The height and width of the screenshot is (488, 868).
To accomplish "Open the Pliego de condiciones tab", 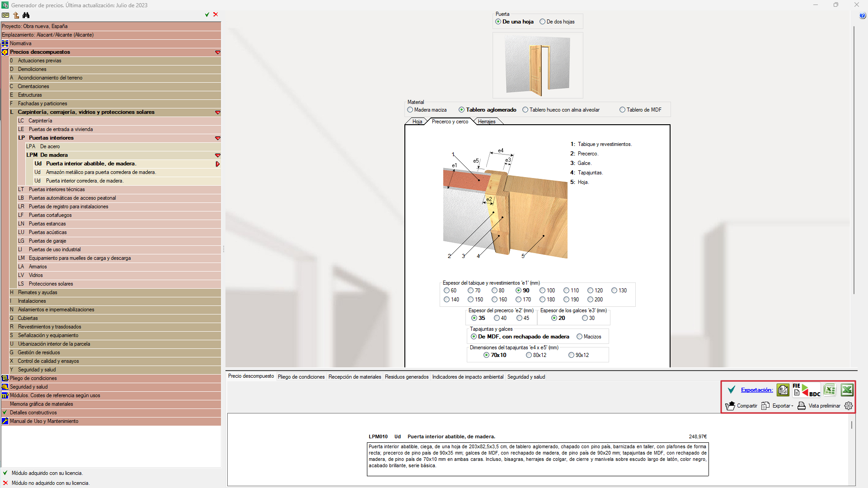I will pyautogui.click(x=301, y=377).
